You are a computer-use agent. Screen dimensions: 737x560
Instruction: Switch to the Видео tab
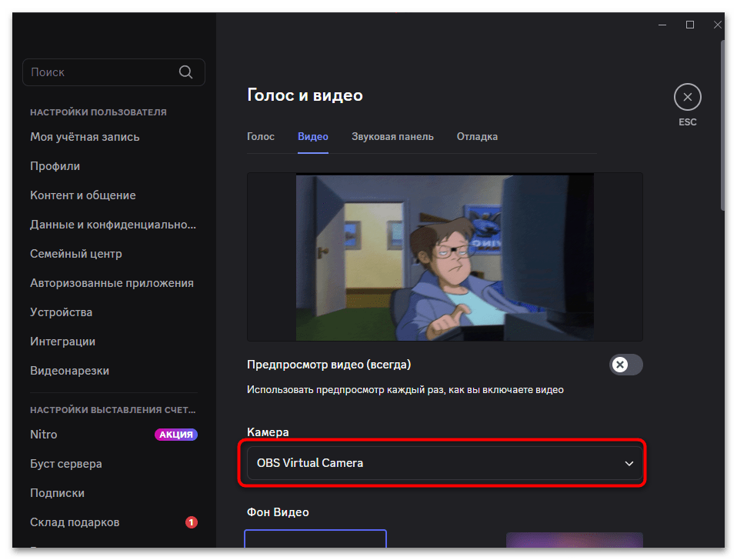click(x=312, y=137)
